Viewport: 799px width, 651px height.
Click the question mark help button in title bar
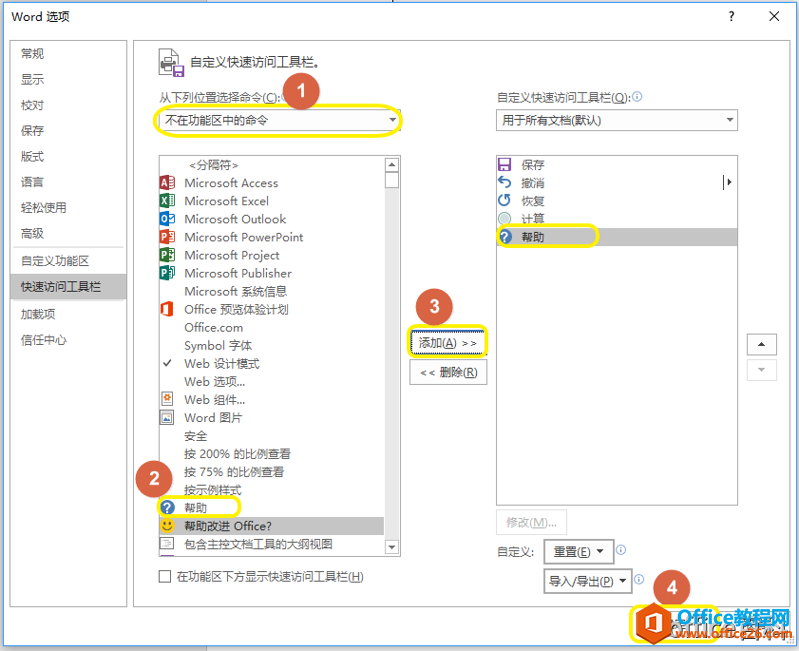click(731, 16)
